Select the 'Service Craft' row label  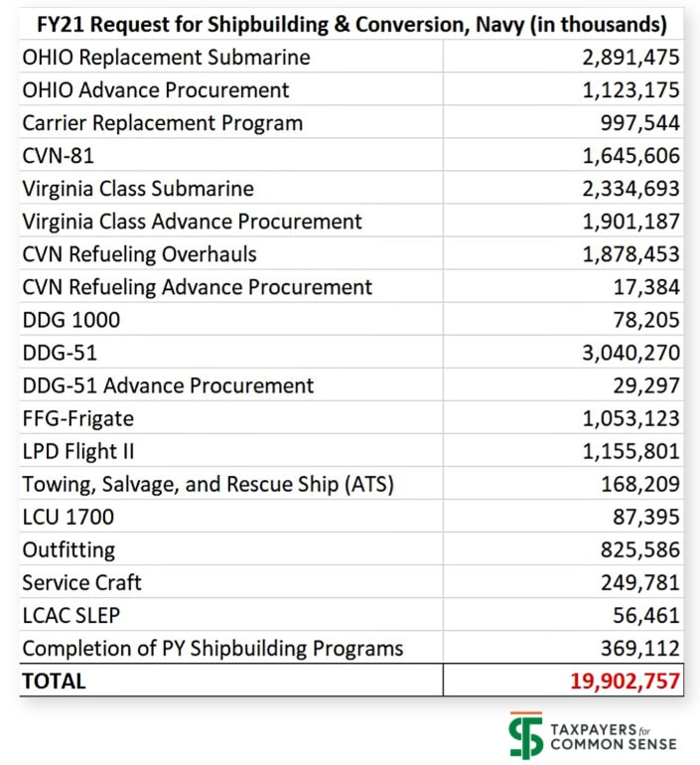pyautogui.click(x=81, y=582)
